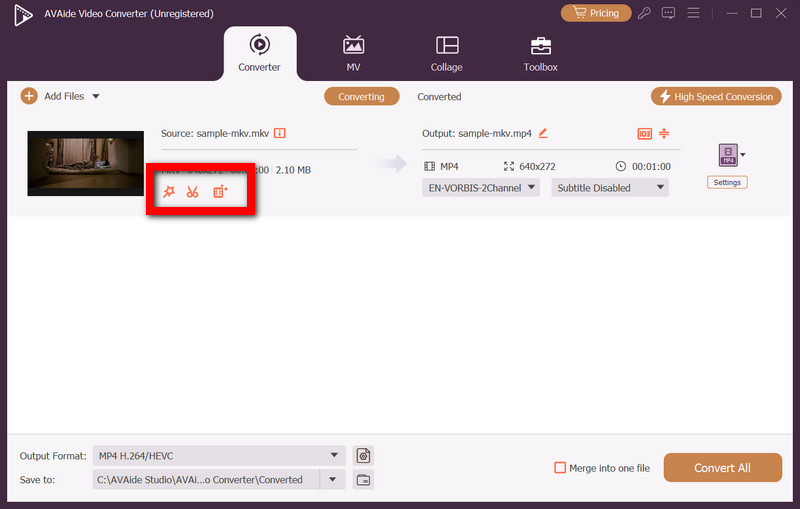Open the Subtitle Disabled dropdown
The height and width of the screenshot is (509, 800).
point(610,188)
